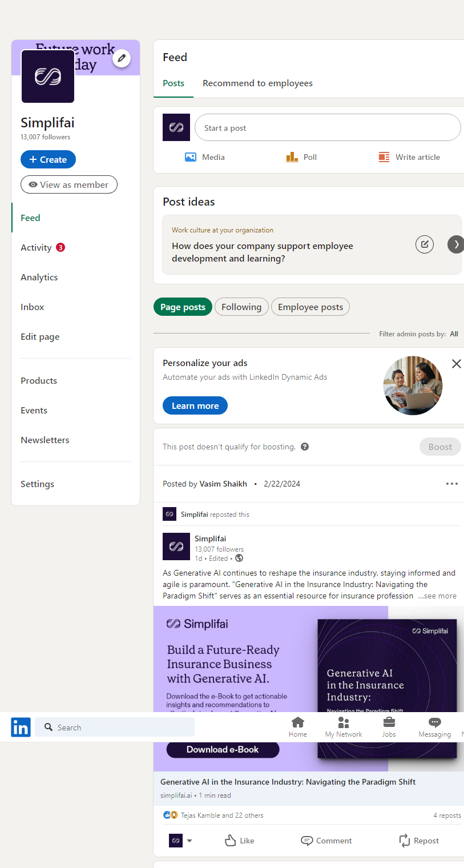Open the Inbox sidebar item
Screen dimensions: 464x868
pos(33,307)
